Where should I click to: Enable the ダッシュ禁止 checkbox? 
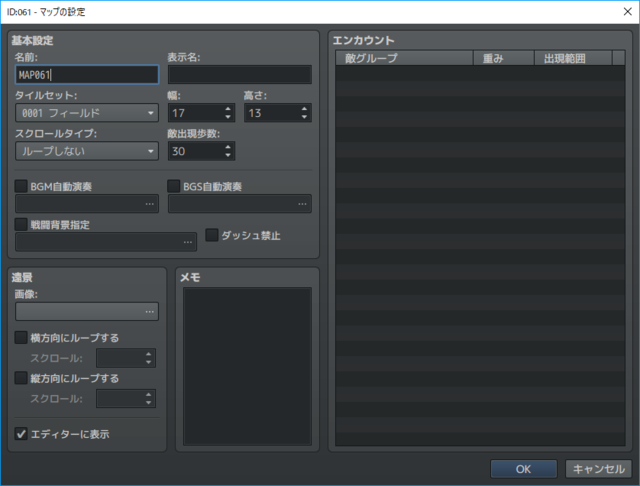click(x=211, y=235)
